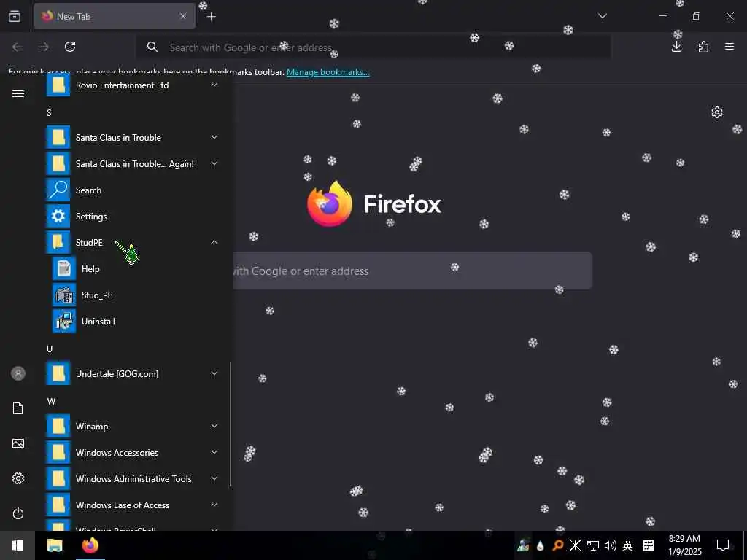Open the IME pad grid tray icon
This screenshot has height=560, width=747.
pos(649,545)
